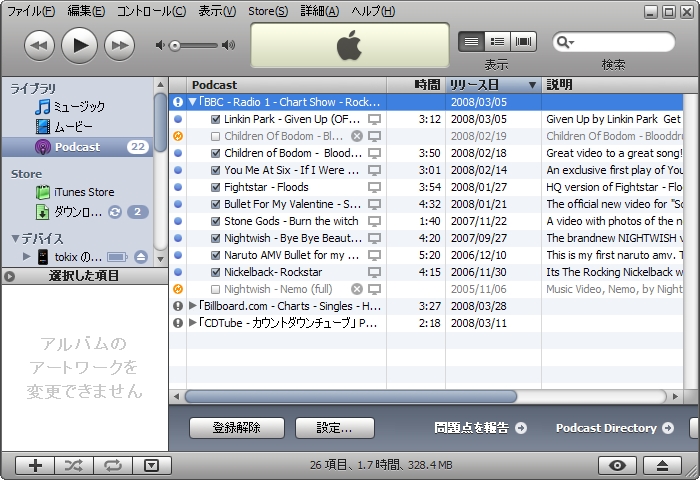Viewport: 700px width, 480px height.
Task: Eject the tokix device
Action: click(x=141, y=257)
